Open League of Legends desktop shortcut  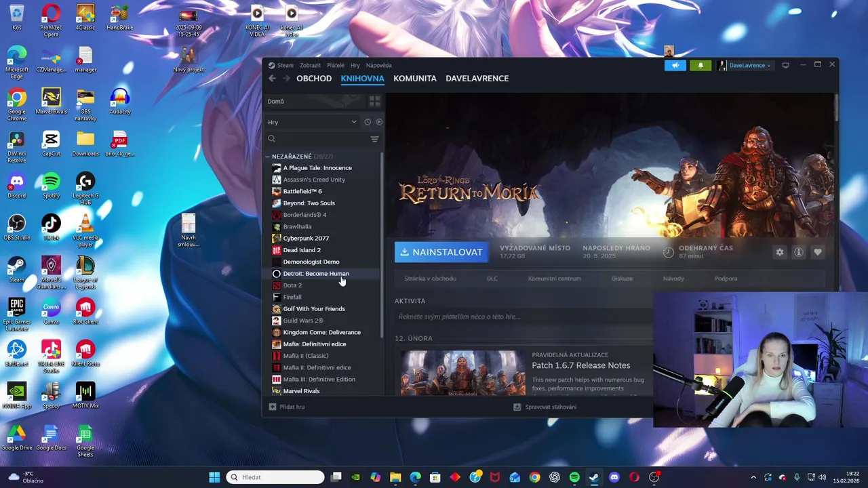coord(85,272)
